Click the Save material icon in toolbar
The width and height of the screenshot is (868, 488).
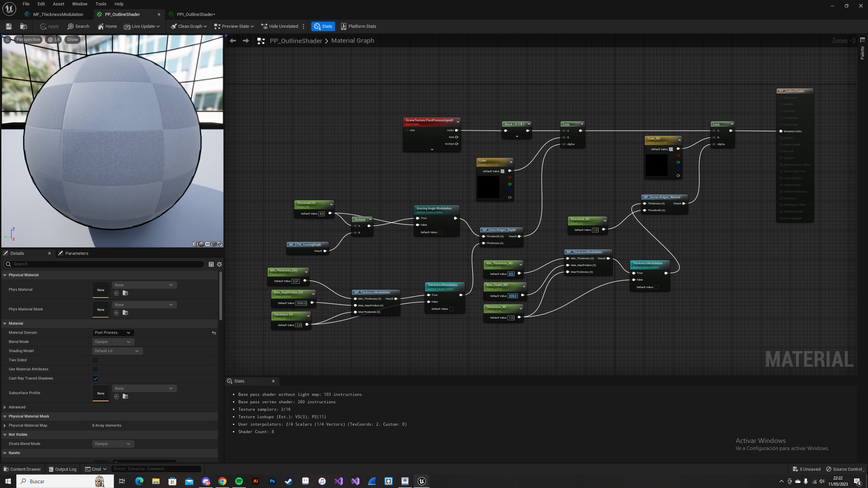tap(9, 26)
